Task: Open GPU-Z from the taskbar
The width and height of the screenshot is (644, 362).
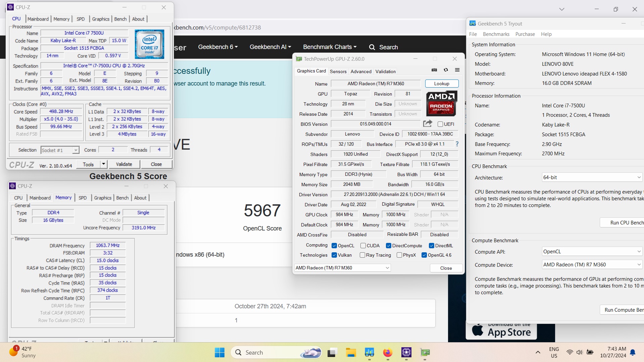Action: pos(425,352)
